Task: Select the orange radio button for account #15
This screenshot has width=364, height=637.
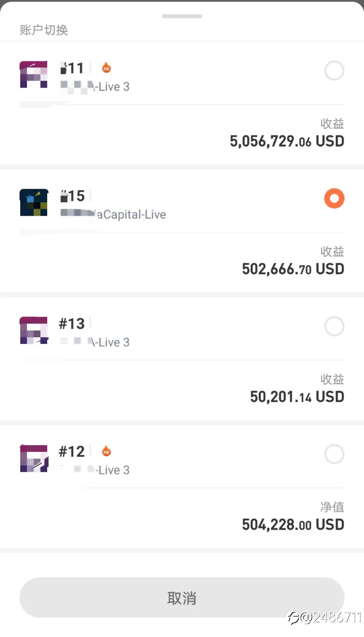Action: 334,198
